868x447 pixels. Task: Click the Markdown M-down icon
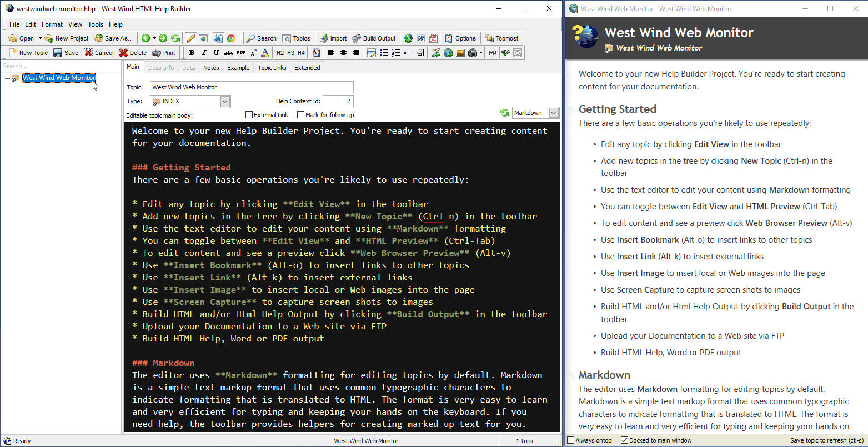pos(493,53)
